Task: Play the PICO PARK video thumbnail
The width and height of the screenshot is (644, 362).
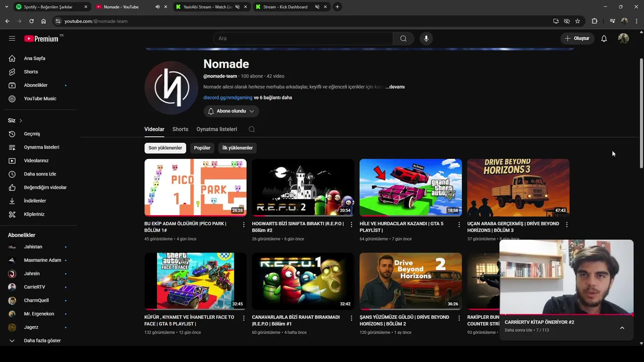Action: click(195, 188)
